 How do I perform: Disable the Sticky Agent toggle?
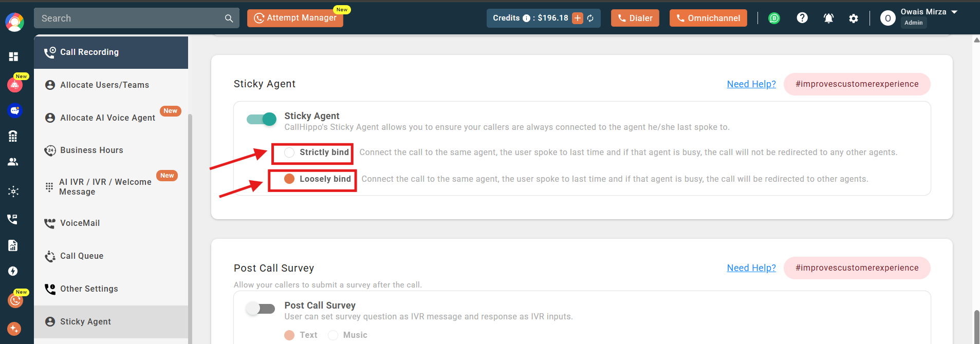tap(262, 119)
